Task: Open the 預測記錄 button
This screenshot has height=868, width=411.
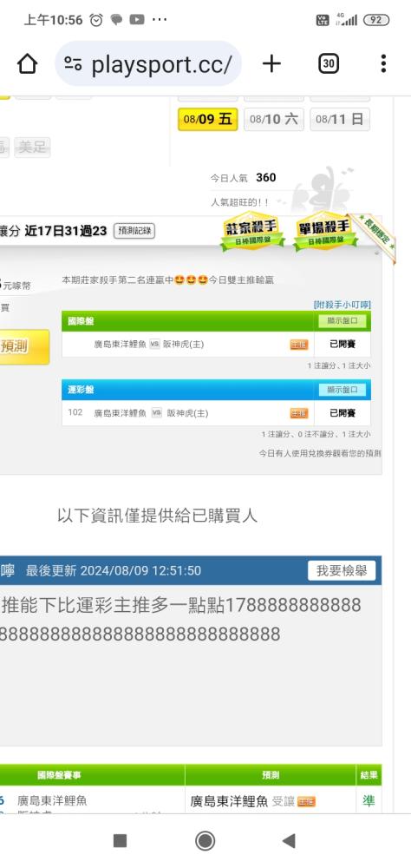Action: click(x=134, y=232)
